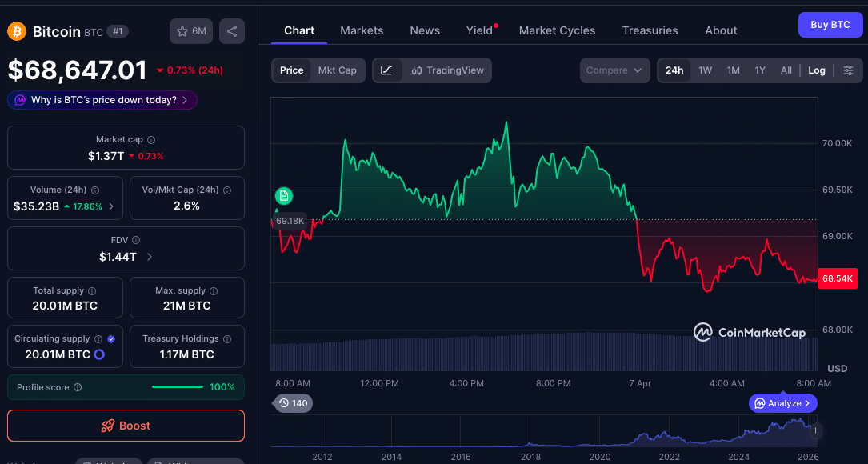Click the $1.37T market cap value

(x=106, y=156)
